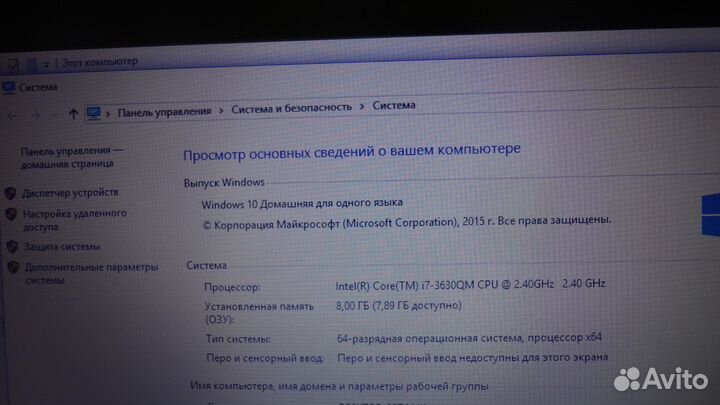
Task: Click the Intel Core i7-3630QM processor value
Action: [470, 285]
